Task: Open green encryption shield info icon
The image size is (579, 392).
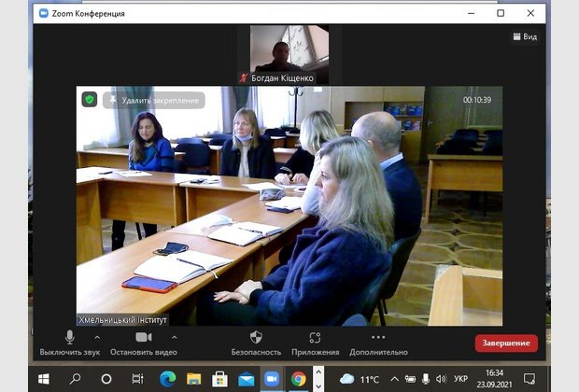Action: 90,100
